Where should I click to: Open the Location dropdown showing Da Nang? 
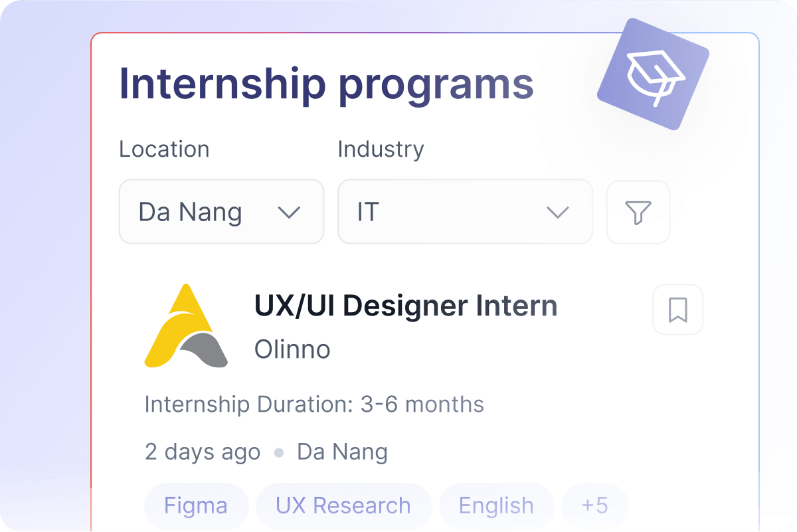click(x=221, y=212)
